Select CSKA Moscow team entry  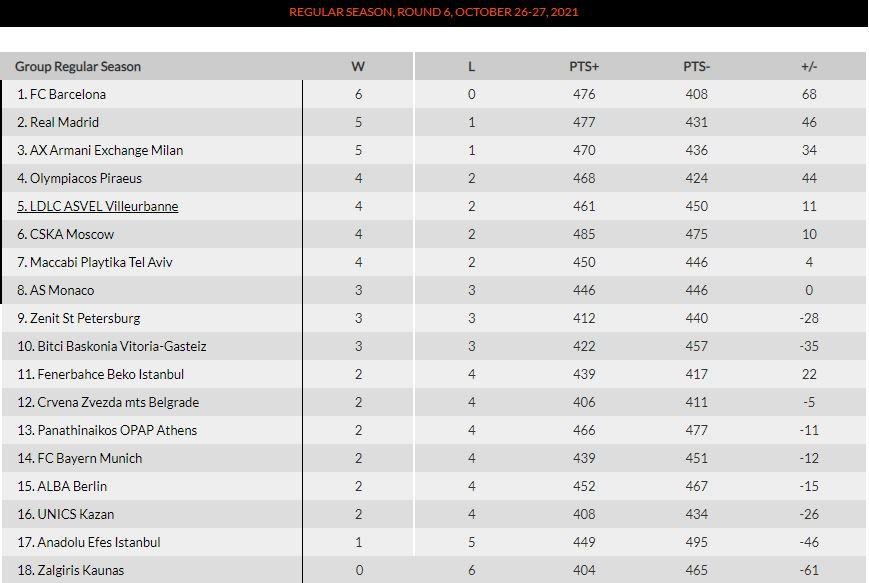65,234
